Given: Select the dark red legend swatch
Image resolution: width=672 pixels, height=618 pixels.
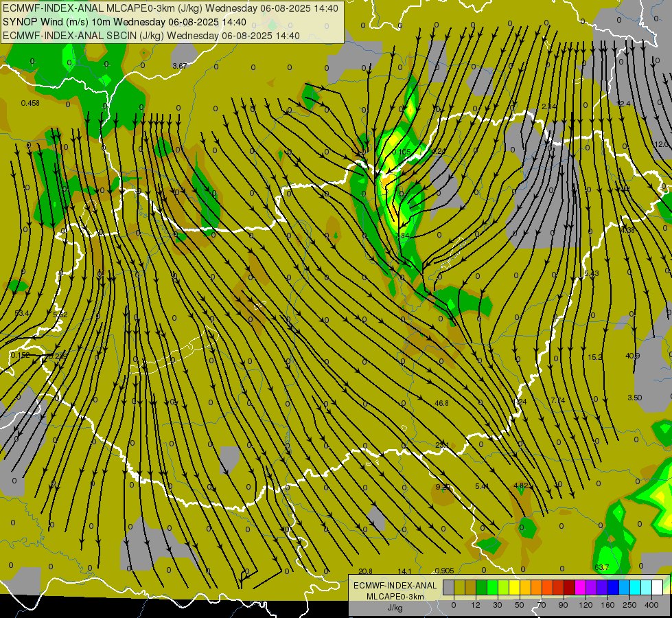Looking at the screenshot, I should (569, 587).
